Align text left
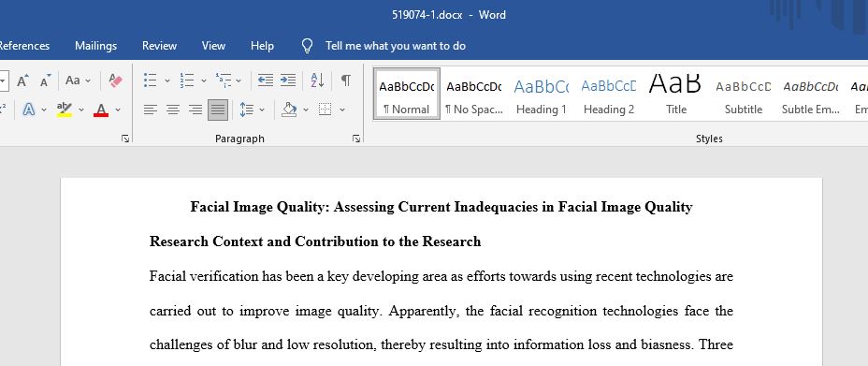The width and height of the screenshot is (868, 366). pos(150,110)
